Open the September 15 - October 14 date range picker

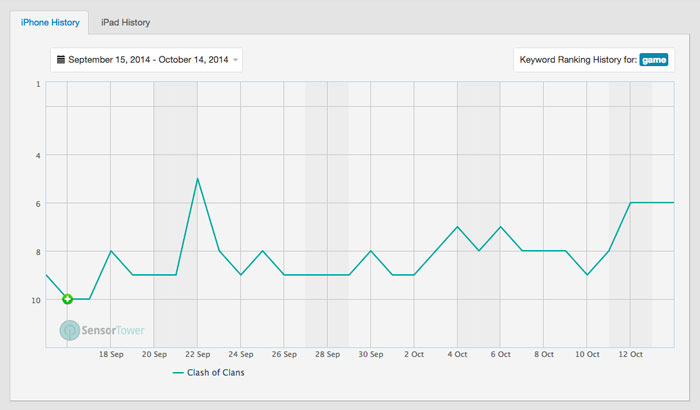(x=146, y=60)
